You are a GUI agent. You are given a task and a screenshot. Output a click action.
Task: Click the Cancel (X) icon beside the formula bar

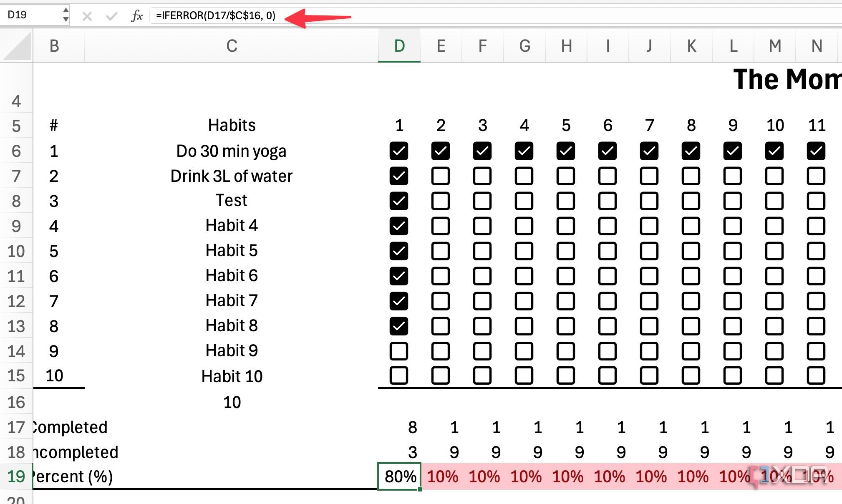87,16
